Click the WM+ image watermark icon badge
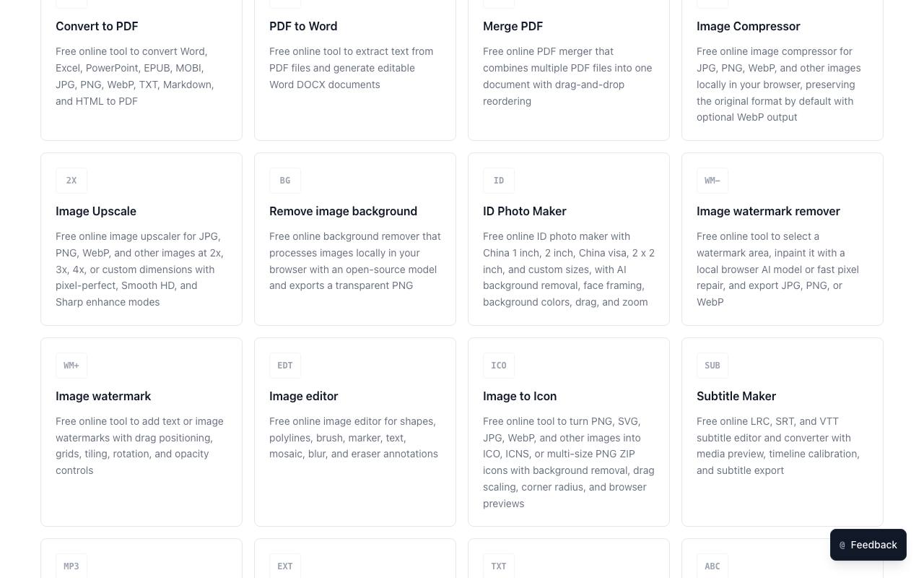 click(x=71, y=366)
